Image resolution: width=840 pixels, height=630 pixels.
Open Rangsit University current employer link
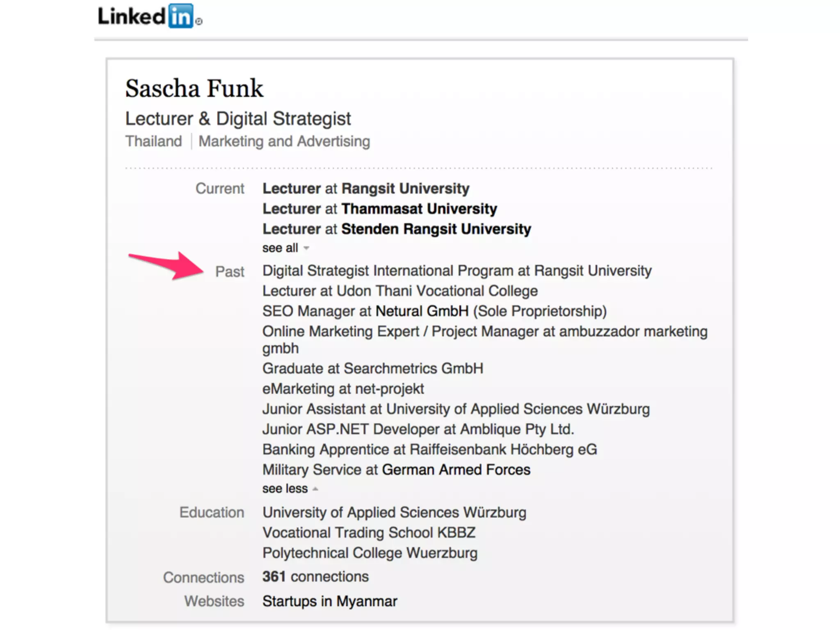click(405, 189)
